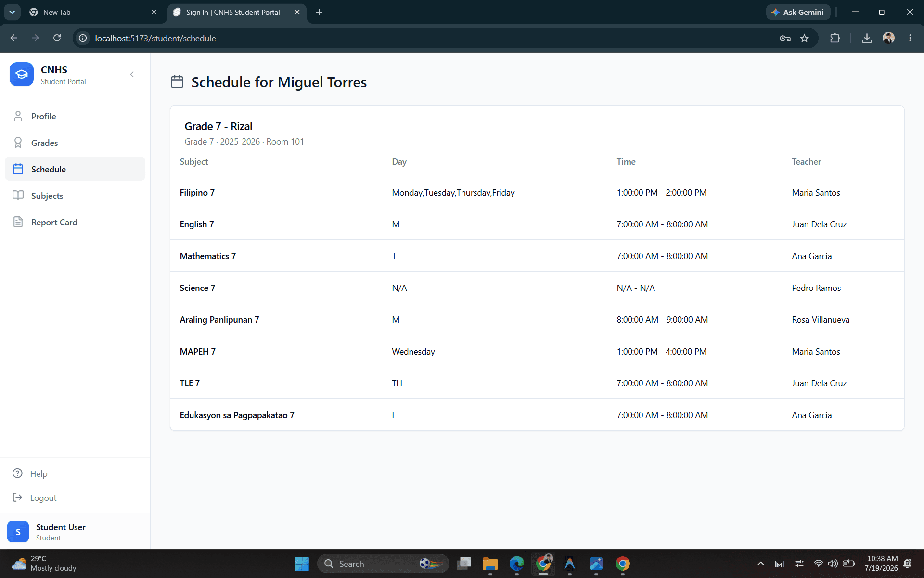Click the Mathematics 7 subject cell
The width and height of the screenshot is (924, 578).
point(208,256)
